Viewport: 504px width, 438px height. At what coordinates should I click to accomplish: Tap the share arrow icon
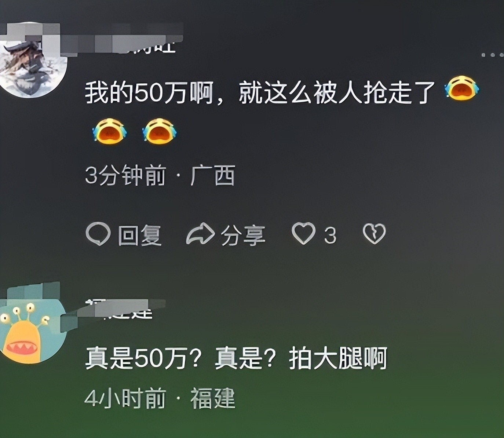(x=200, y=234)
